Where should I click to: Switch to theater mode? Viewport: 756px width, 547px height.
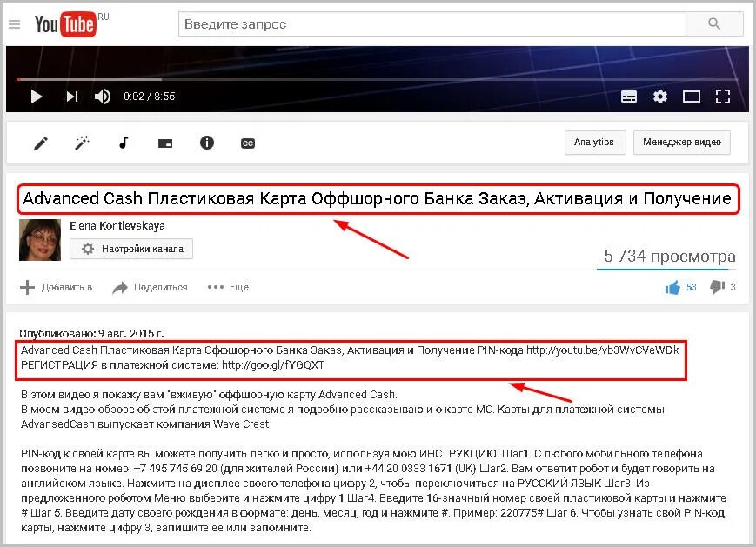click(x=692, y=97)
